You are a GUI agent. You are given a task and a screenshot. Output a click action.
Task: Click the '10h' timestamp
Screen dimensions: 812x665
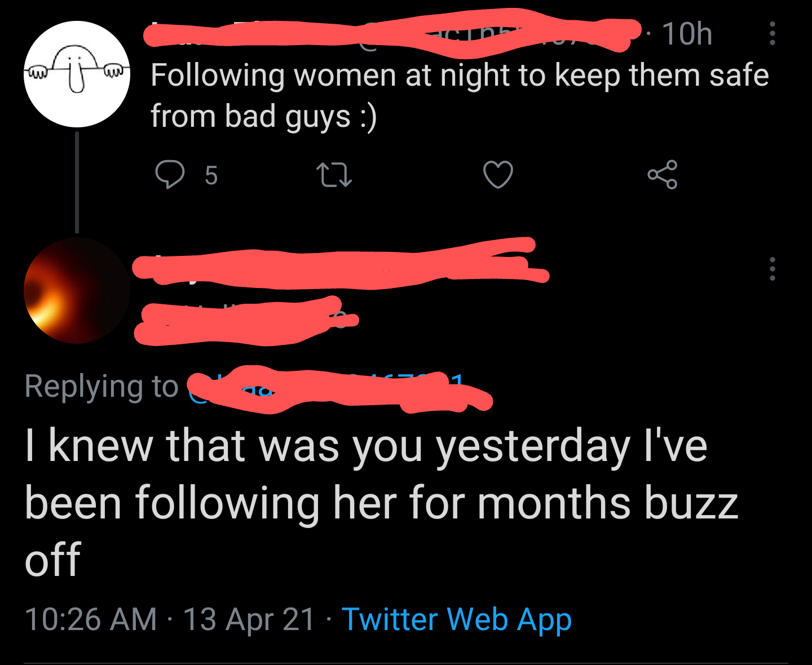pyautogui.click(x=687, y=34)
